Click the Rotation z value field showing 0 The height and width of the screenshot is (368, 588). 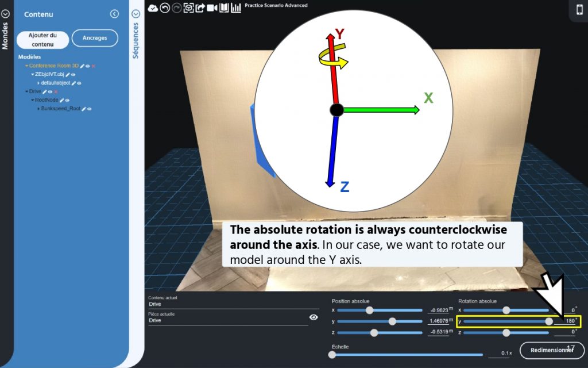565,332
